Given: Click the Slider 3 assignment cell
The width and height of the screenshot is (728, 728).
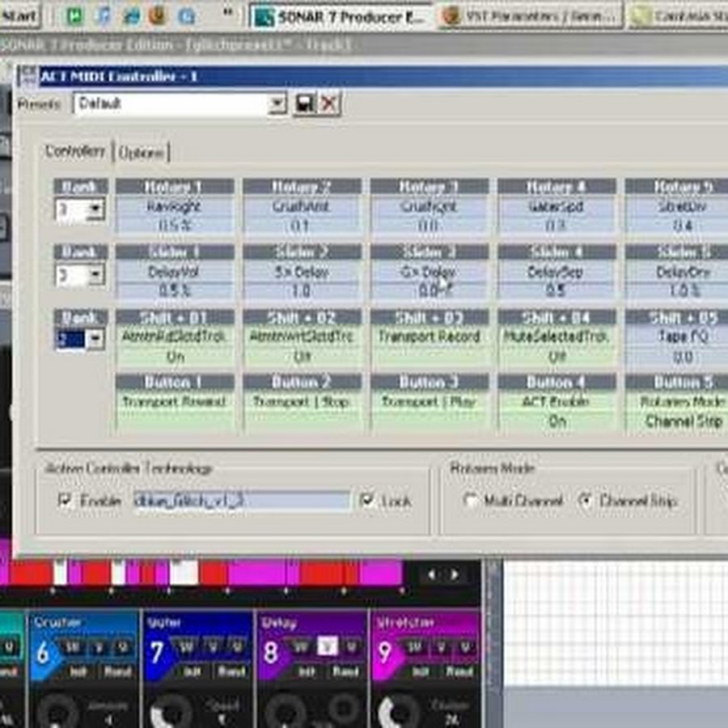Looking at the screenshot, I should pos(430,280).
